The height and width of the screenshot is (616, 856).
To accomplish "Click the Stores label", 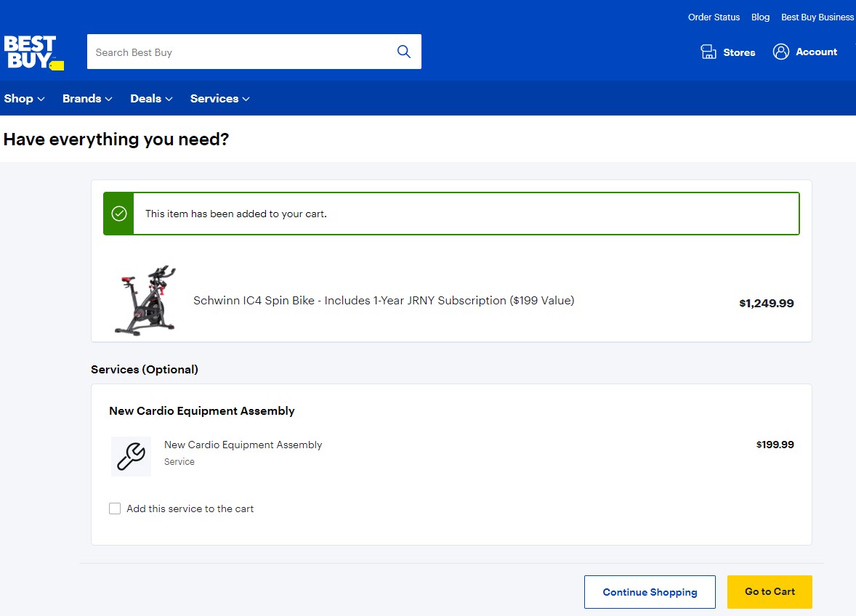I will click(739, 52).
